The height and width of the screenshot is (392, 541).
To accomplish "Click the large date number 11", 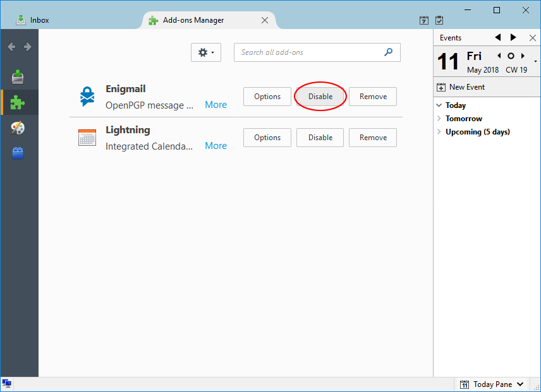I will (448, 61).
